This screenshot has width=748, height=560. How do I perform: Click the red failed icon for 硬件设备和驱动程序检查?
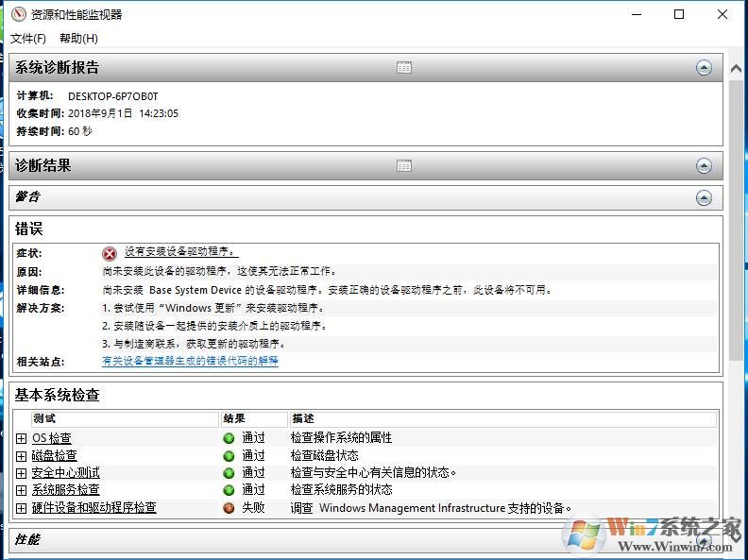[229, 508]
